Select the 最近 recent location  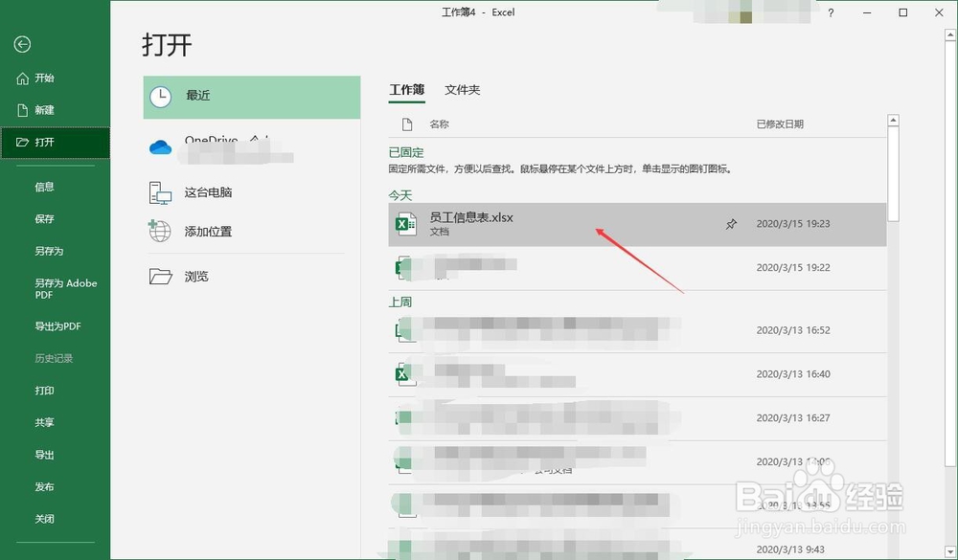[x=252, y=97]
